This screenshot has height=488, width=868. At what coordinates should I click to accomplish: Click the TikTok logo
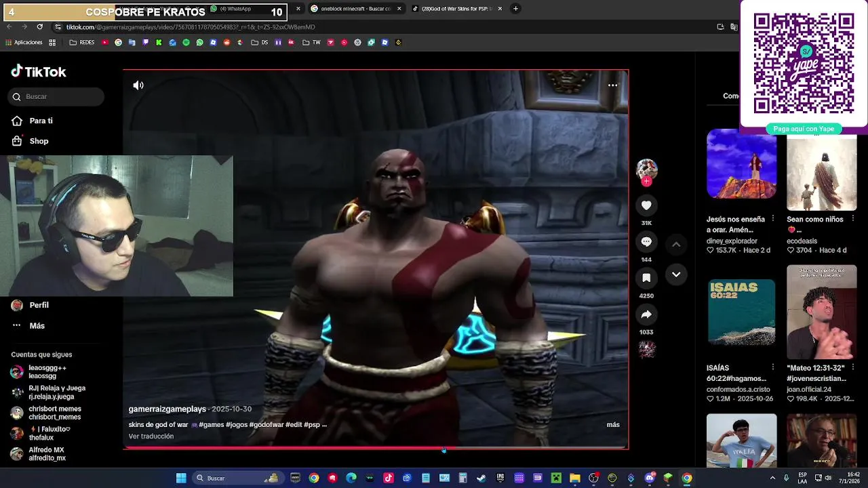point(38,71)
